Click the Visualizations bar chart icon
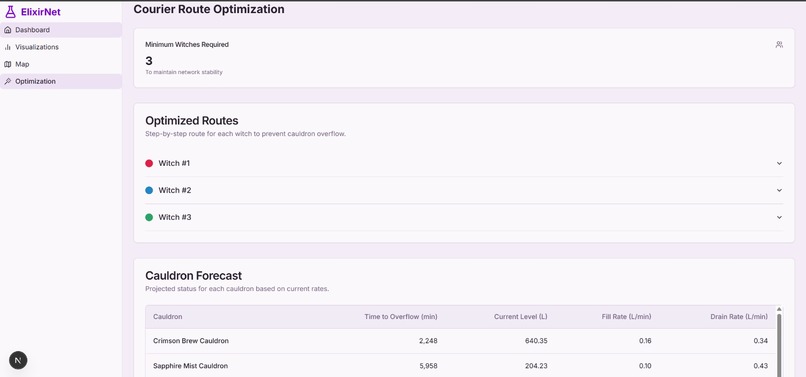The width and height of the screenshot is (806, 377). tap(7, 47)
